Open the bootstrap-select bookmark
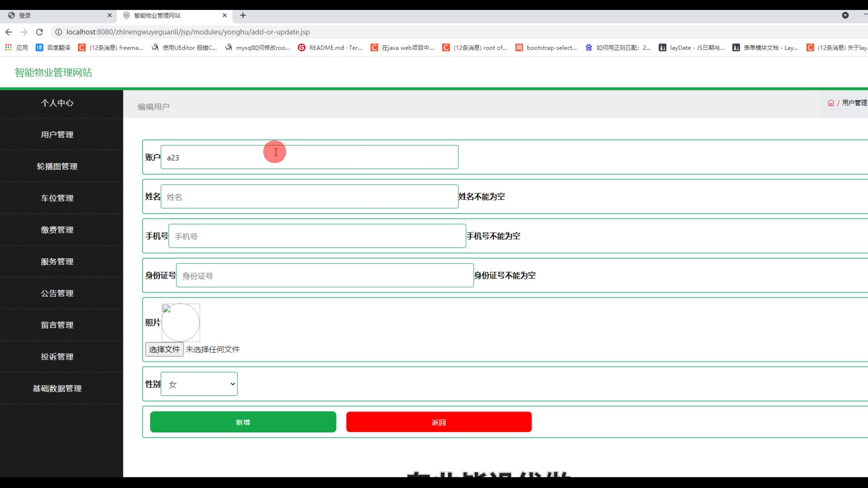Image resolution: width=868 pixels, height=488 pixels. 547,47
